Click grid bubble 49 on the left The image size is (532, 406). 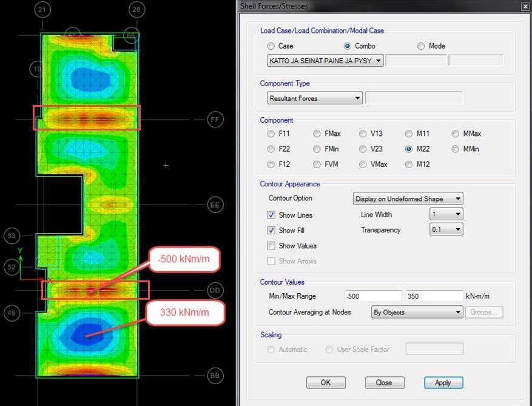(12, 313)
